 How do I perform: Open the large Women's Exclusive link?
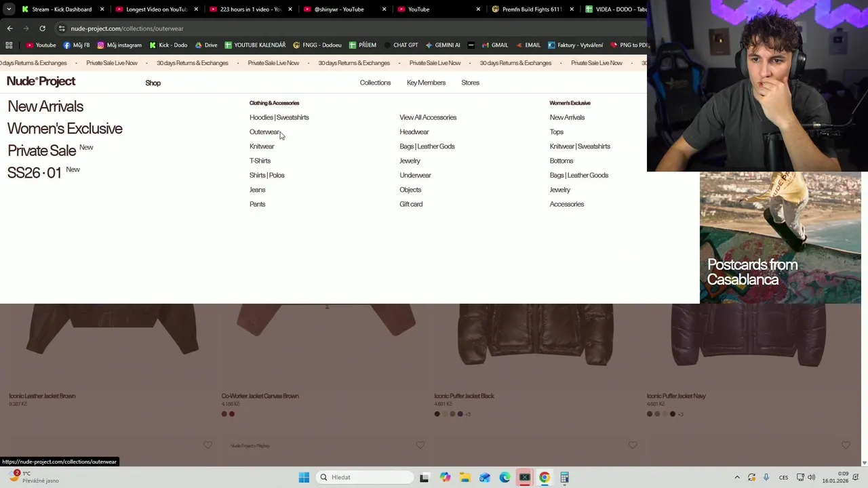click(x=64, y=129)
